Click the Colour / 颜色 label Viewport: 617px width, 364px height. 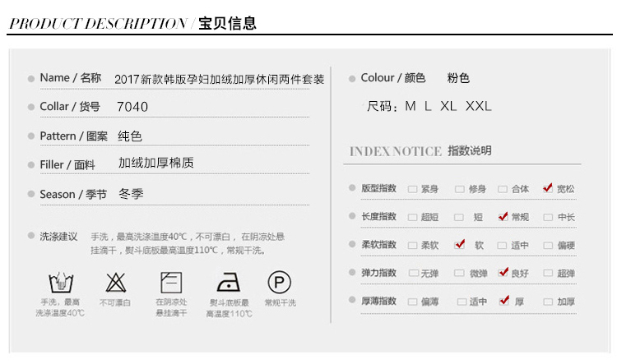click(x=393, y=78)
